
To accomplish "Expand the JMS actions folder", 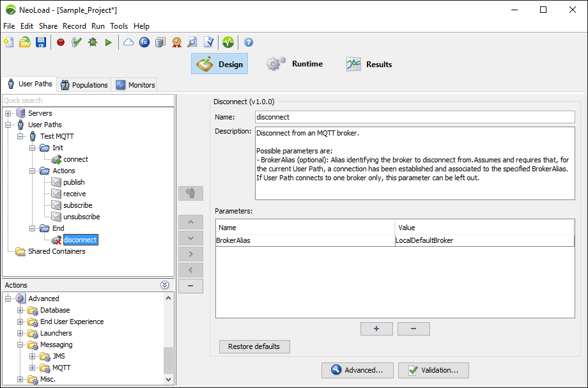I will 32,357.
